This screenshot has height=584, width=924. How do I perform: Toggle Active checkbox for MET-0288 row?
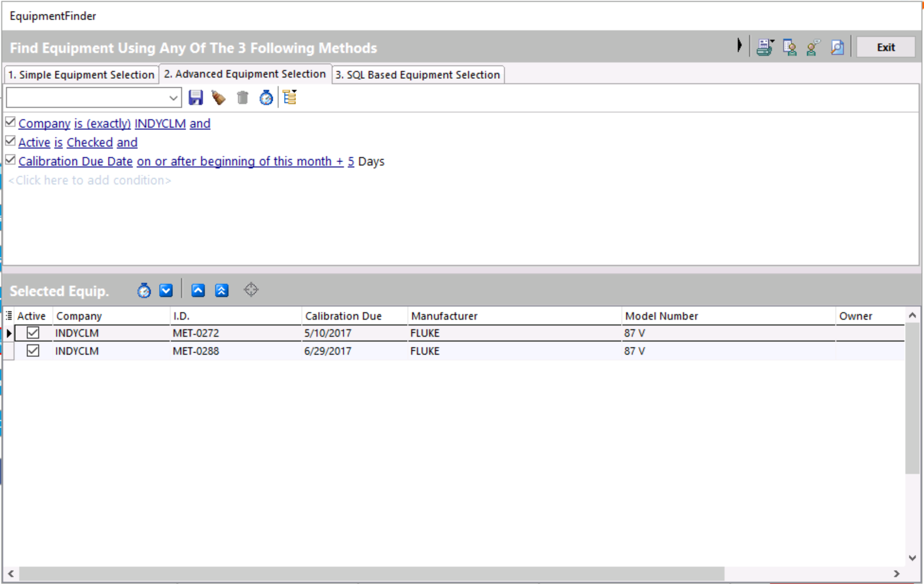pos(33,351)
